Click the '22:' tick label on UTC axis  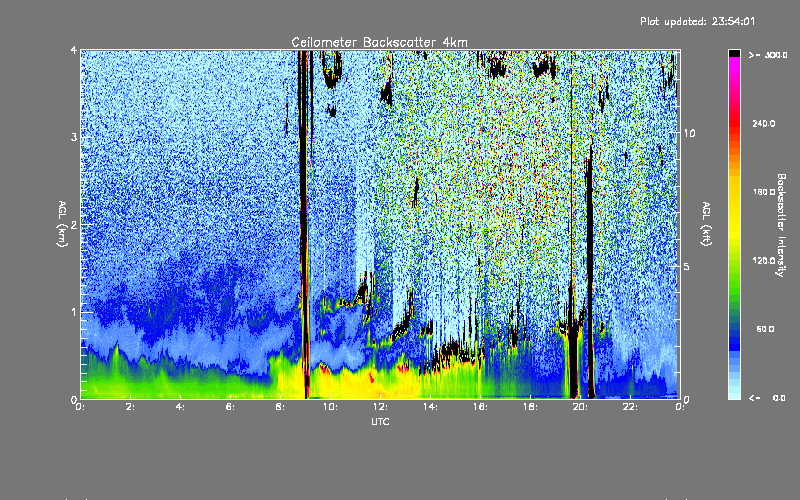[630, 407]
